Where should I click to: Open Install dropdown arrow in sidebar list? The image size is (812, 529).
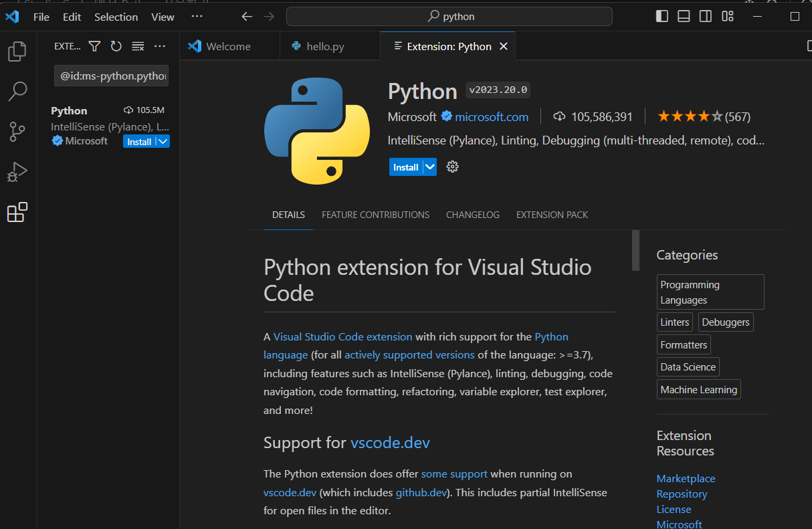(163, 142)
